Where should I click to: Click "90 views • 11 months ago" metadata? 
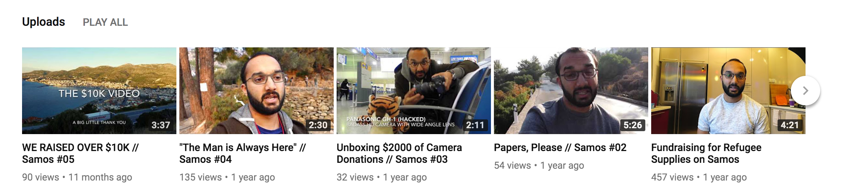tap(77, 177)
